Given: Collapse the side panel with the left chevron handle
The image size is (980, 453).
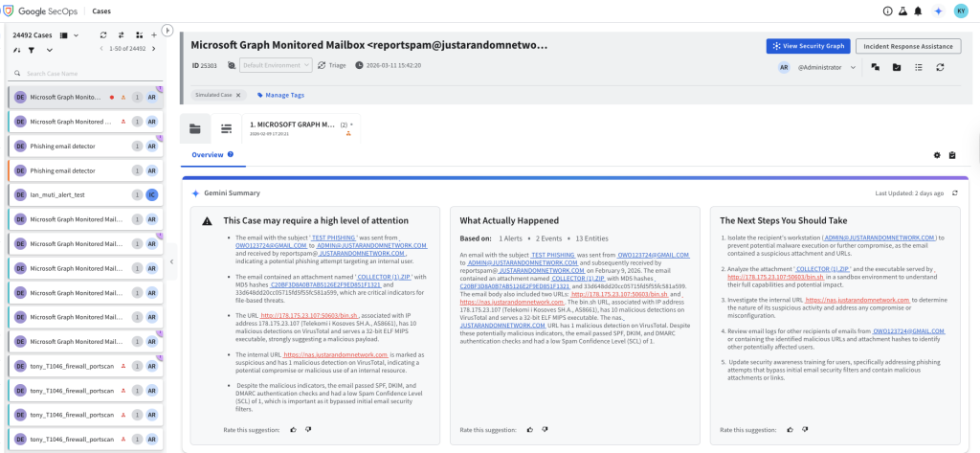Looking at the screenshot, I should (x=172, y=261).
